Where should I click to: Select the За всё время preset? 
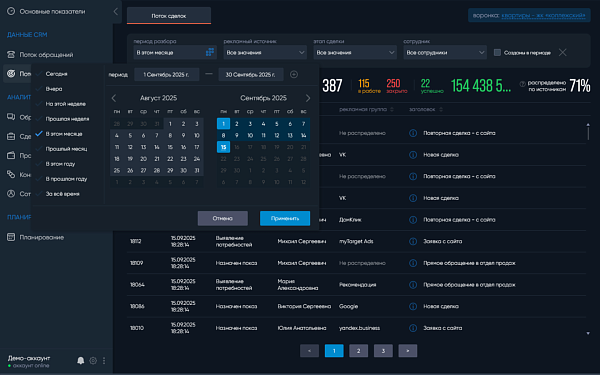point(62,194)
